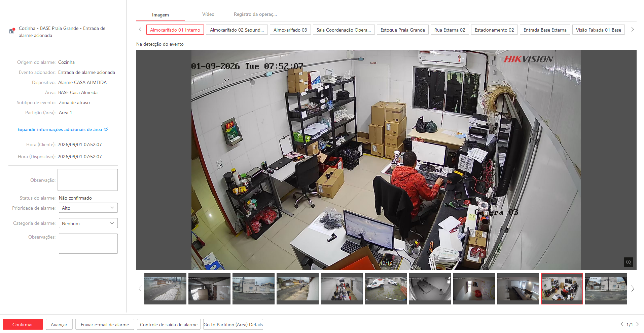This screenshot has height=333, width=644.
Task: Click into the Observações text box
Action: point(88,244)
